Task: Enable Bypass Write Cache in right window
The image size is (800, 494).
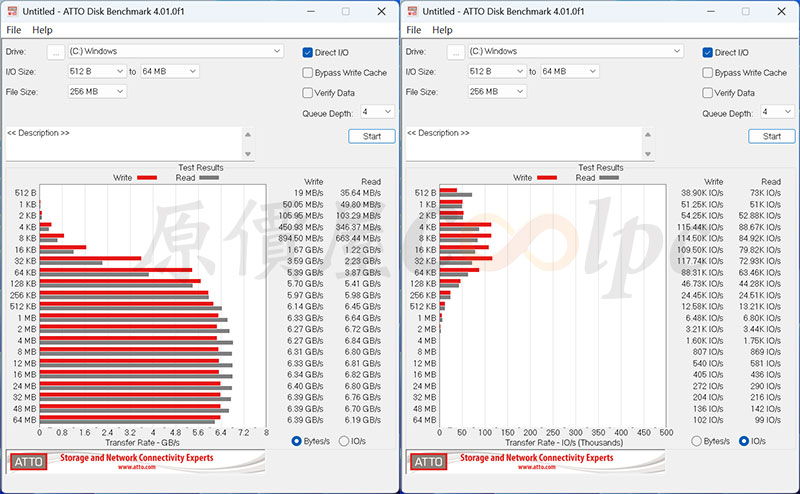Action: point(708,72)
